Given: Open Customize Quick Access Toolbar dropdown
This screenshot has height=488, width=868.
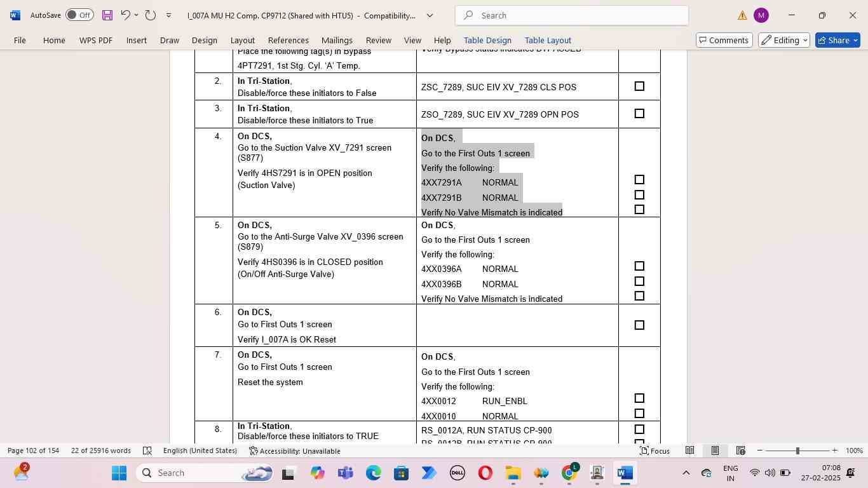Looking at the screenshot, I should coord(168,15).
